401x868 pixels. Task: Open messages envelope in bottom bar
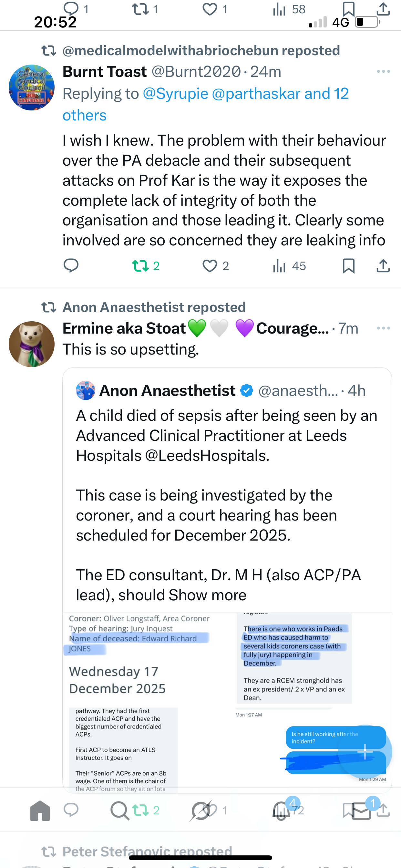point(361,811)
